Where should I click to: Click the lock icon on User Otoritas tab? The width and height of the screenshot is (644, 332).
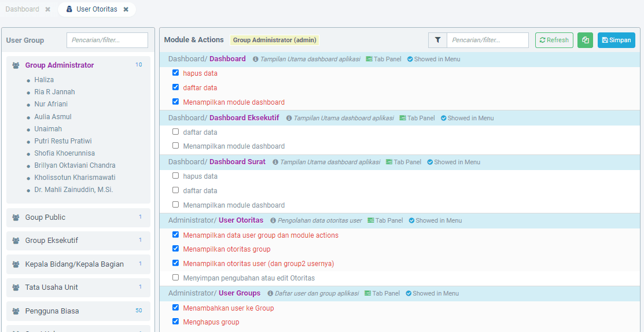[69, 9]
